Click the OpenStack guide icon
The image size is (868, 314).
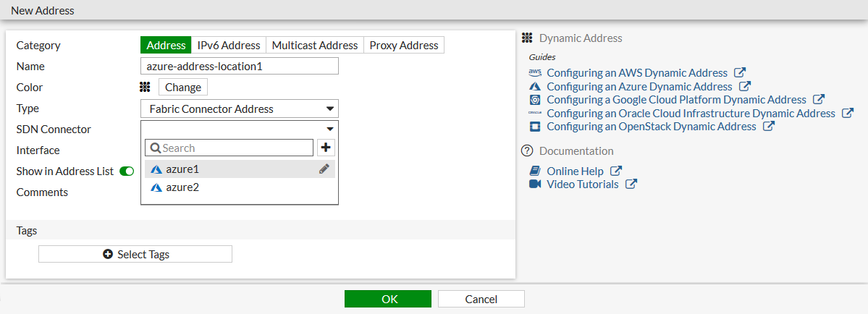point(535,127)
